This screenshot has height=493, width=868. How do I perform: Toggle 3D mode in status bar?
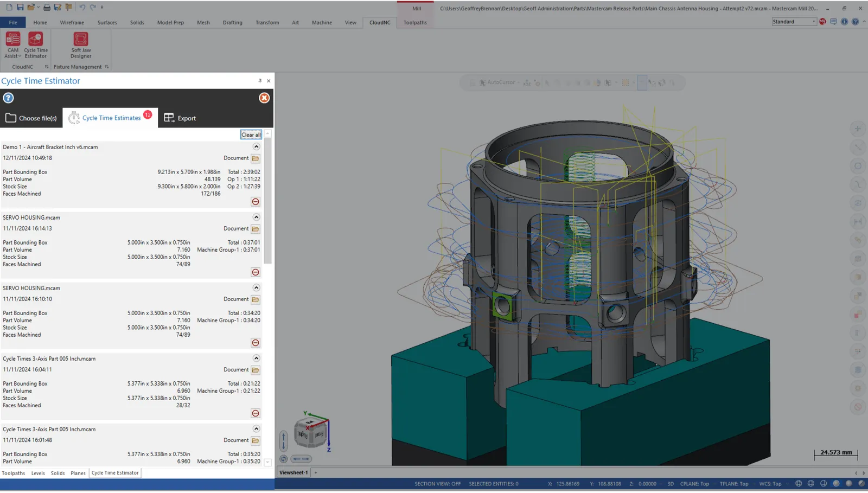click(671, 484)
